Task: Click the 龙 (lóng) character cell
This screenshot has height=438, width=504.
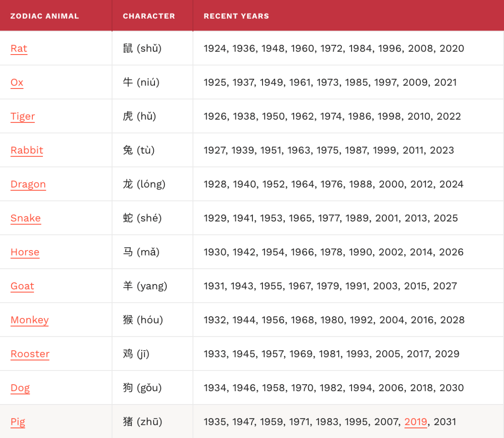Action: 144,184
